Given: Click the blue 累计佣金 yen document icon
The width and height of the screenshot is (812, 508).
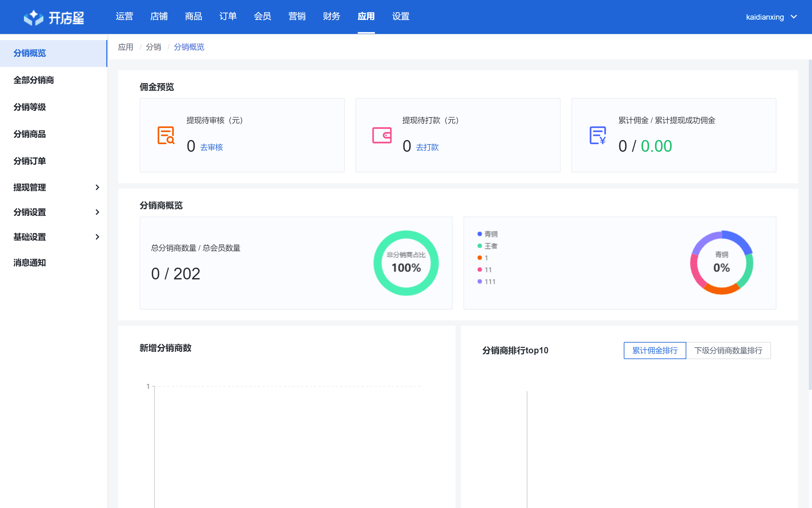Looking at the screenshot, I should point(598,135).
